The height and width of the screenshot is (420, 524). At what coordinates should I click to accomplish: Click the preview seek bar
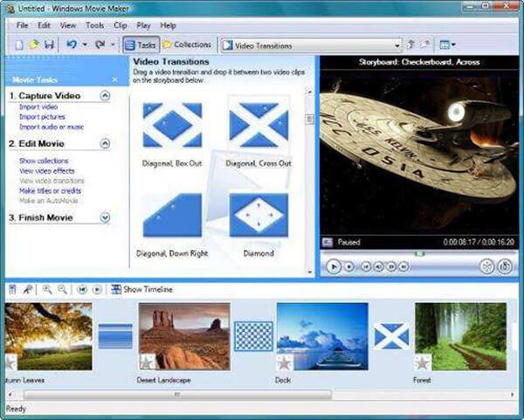click(x=419, y=254)
